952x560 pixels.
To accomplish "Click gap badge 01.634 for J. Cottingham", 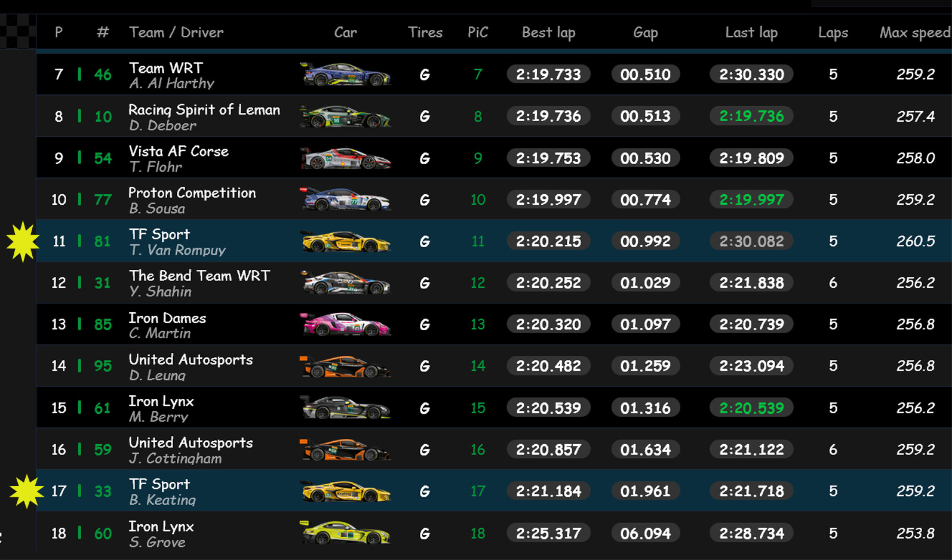I will (645, 450).
